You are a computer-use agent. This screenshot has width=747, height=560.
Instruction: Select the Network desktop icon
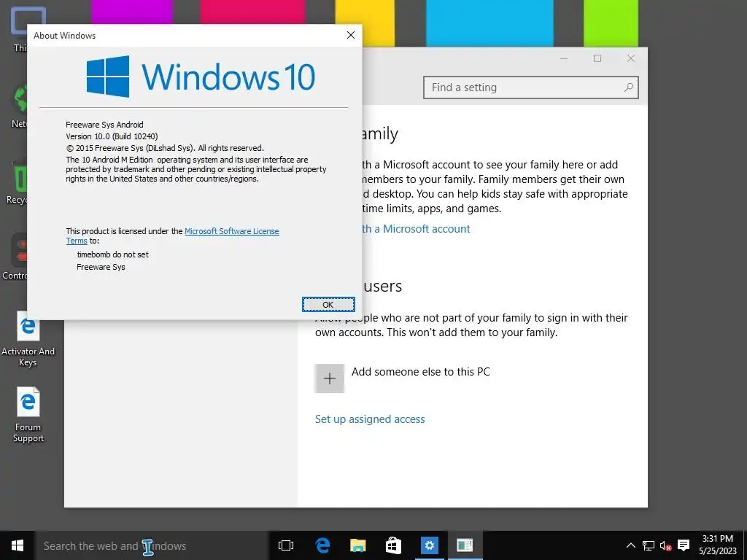pyautogui.click(x=19, y=106)
